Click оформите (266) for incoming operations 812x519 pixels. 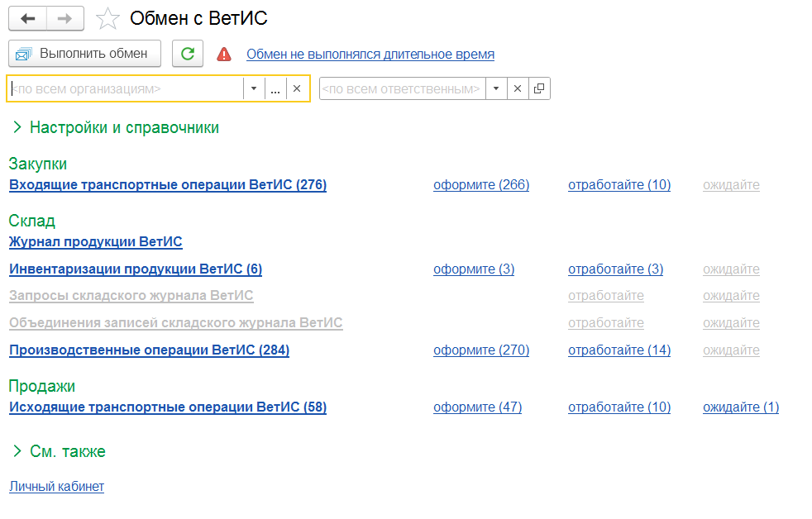click(481, 185)
